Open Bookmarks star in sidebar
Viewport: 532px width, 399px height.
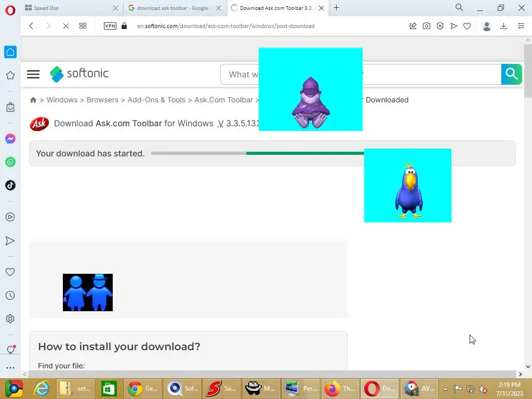(x=10, y=75)
